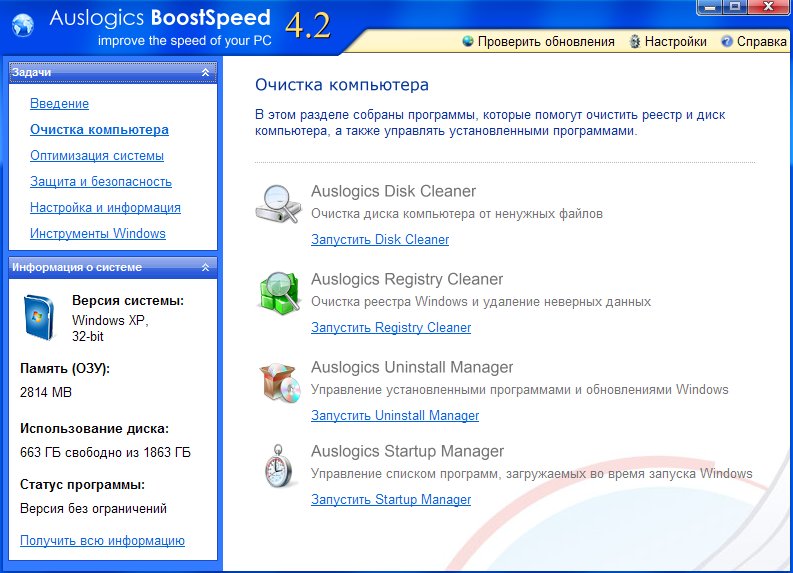This screenshot has width=793, height=573.
Task: Click the Startup Manager stopwatch icon
Action: 279,466
